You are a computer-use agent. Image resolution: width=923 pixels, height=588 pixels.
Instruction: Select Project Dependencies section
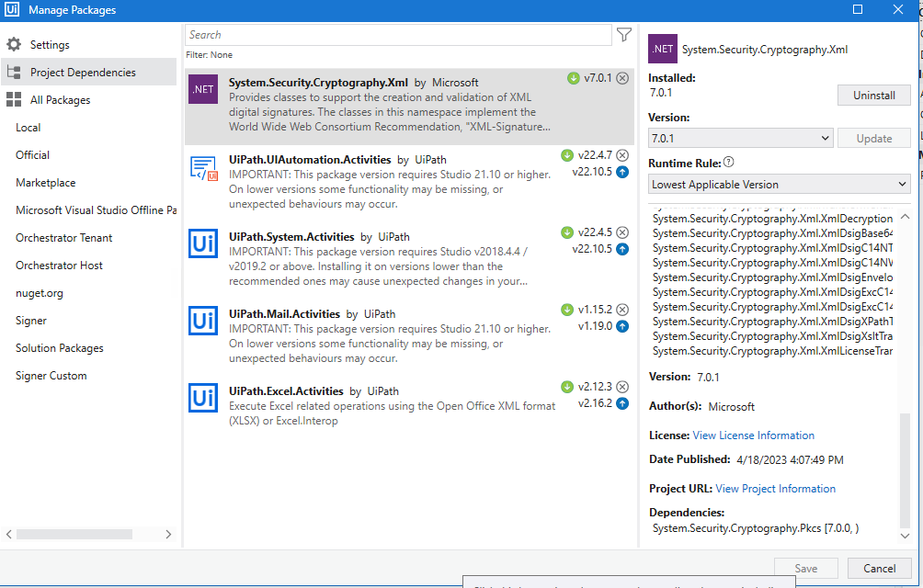pyautogui.click(x=89, y=73)
